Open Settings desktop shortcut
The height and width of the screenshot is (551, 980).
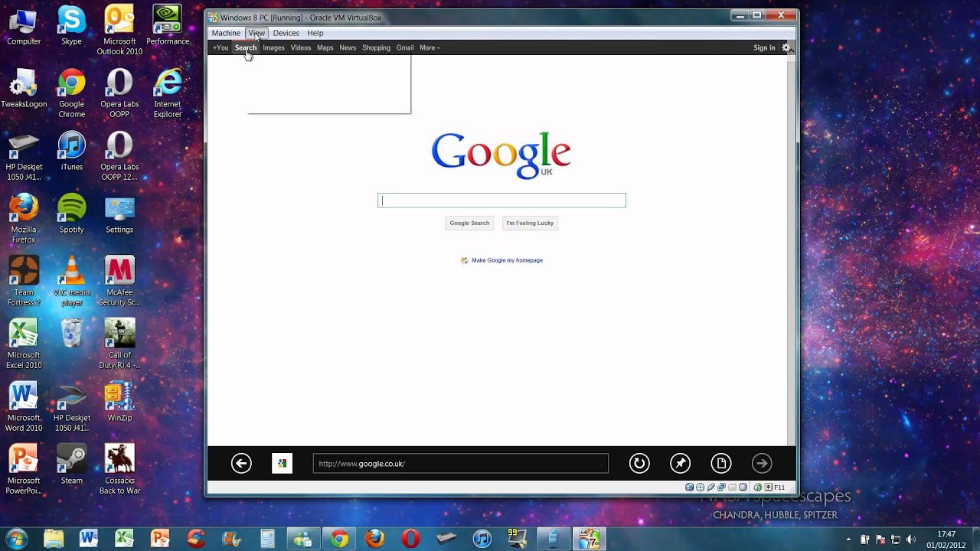pyautogui.click(x=119, y=214)
